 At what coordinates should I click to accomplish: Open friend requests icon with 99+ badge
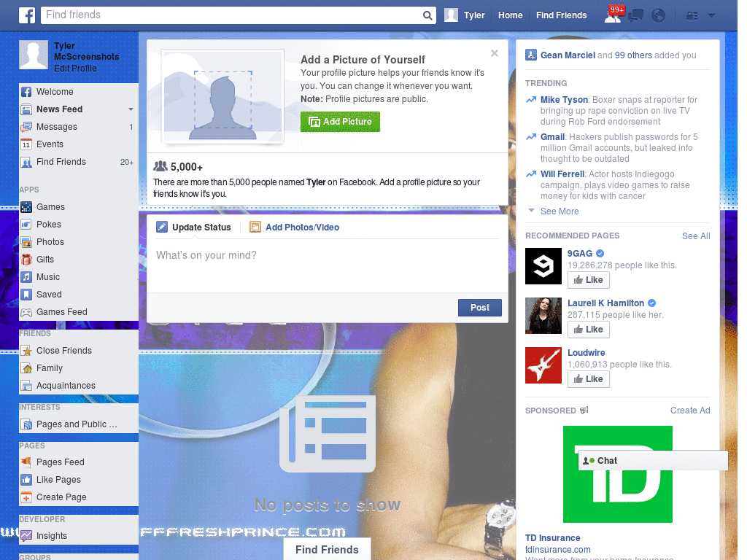coord(614,15)
